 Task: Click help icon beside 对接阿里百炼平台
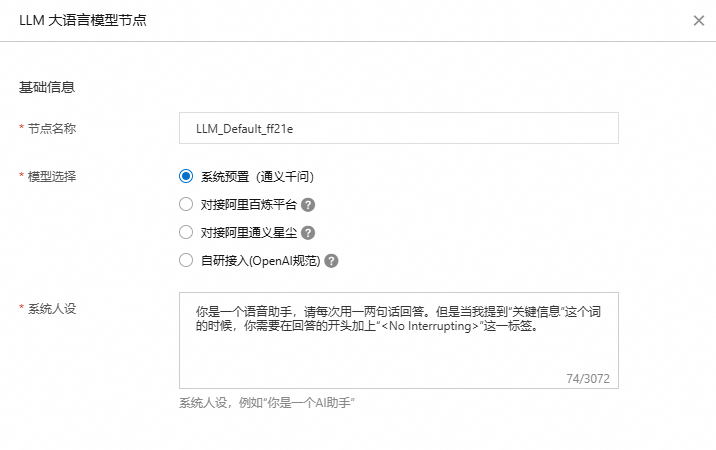[x=309, y=205]
